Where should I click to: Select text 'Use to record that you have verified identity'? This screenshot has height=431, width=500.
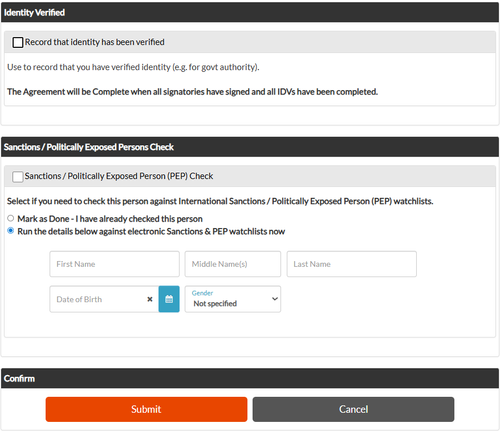pos(89,67)
